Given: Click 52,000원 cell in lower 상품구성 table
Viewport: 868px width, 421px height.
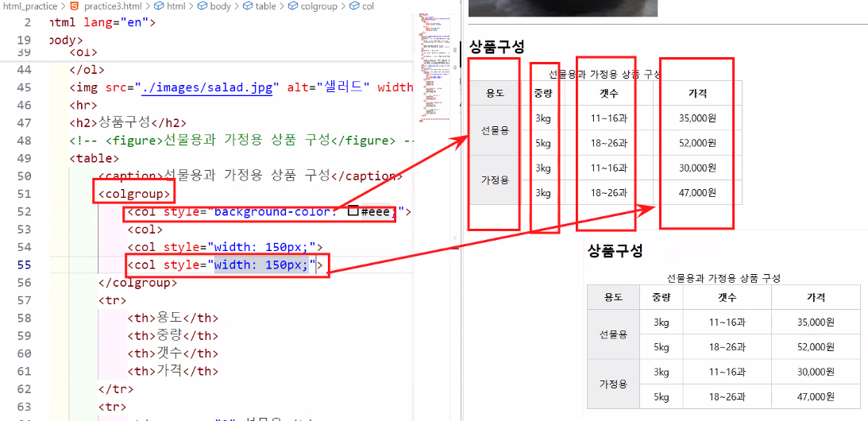Looking at the screenshot, I should pyautogui.click(x=816, y=347).
